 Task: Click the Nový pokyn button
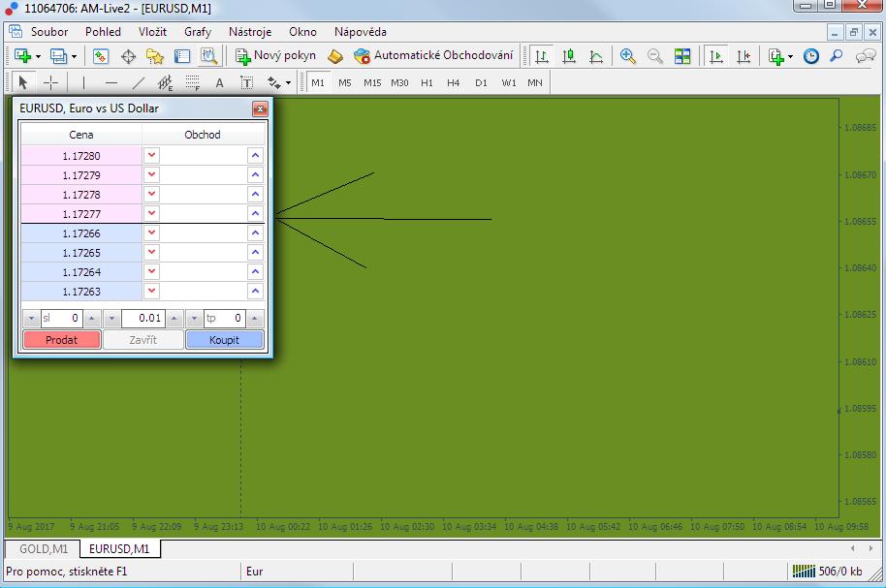275,55
